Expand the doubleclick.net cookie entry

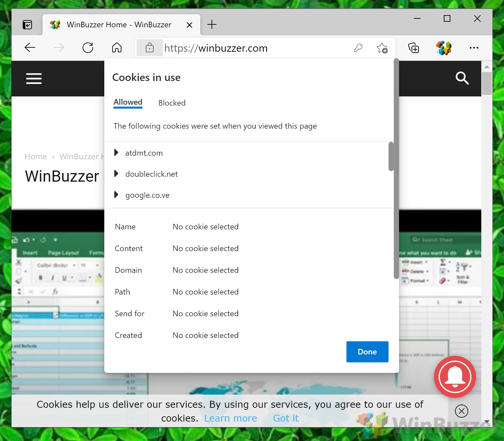point(116,174)
